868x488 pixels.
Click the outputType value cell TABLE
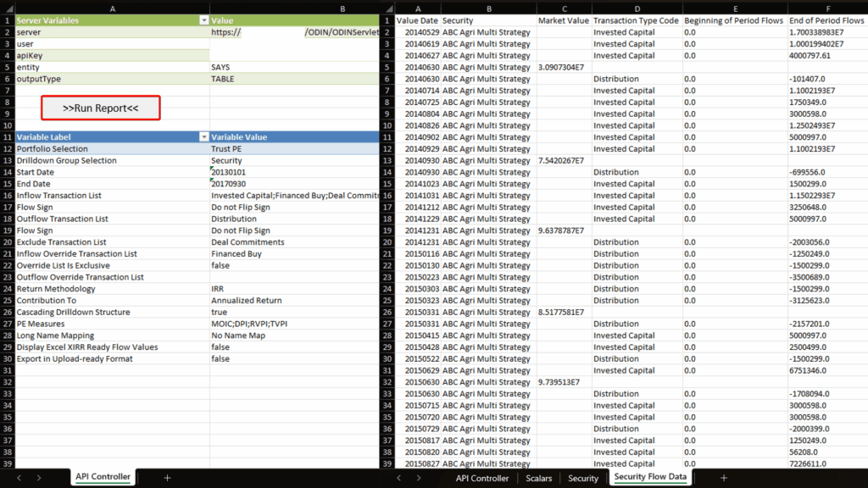coord(294,79)
